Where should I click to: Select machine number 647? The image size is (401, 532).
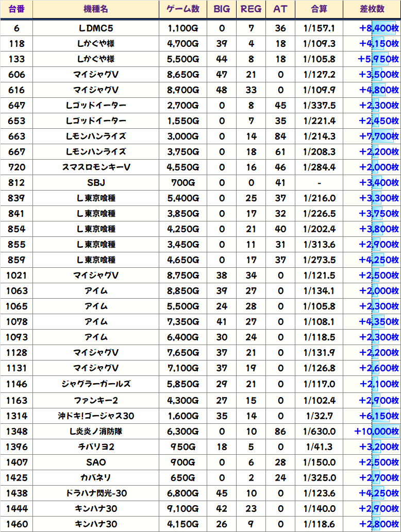[x=16, y=105]
